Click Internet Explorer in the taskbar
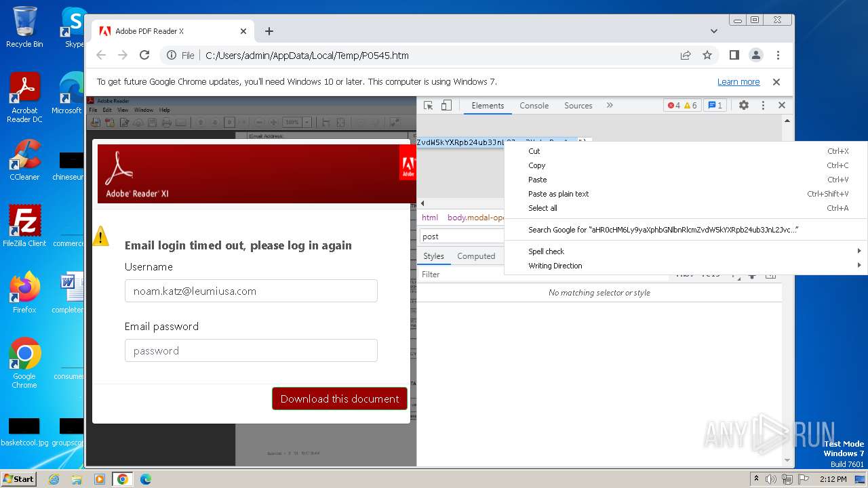Screen dimensions: 868x488 tap(54, 479)
